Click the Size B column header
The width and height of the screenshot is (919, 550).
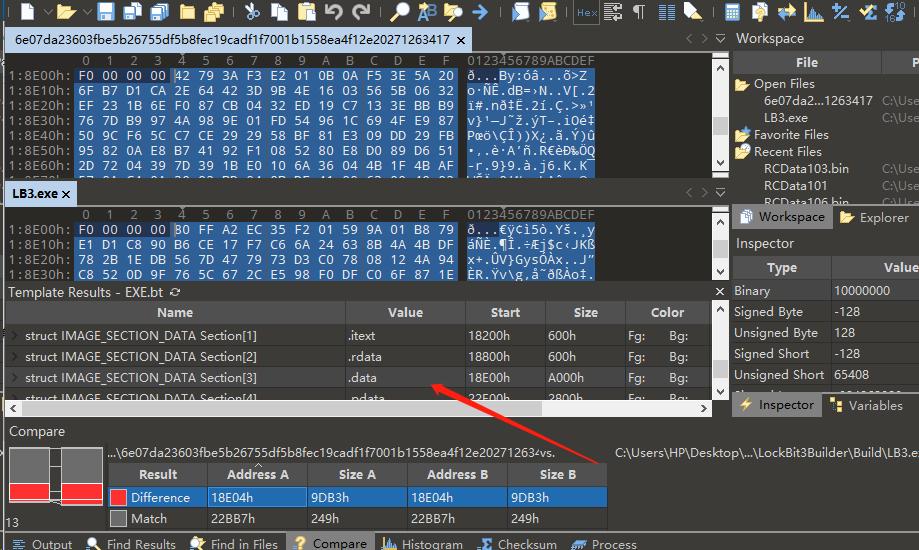click(557, 474)
